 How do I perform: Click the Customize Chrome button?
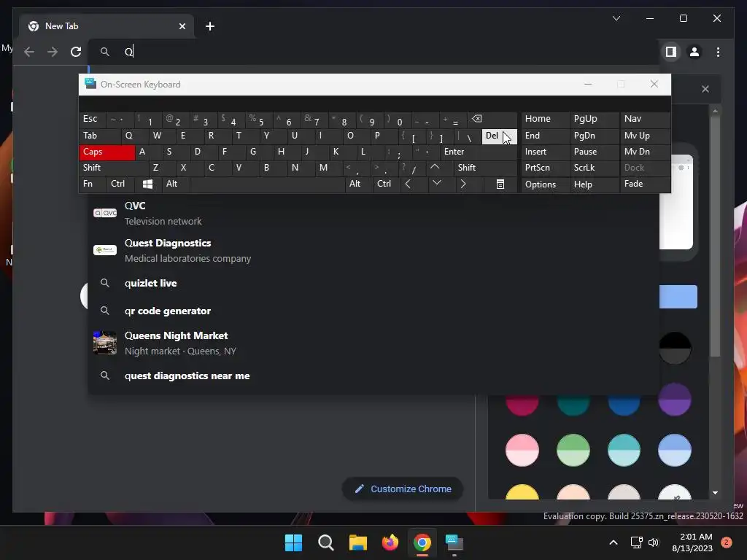[403, 489]
